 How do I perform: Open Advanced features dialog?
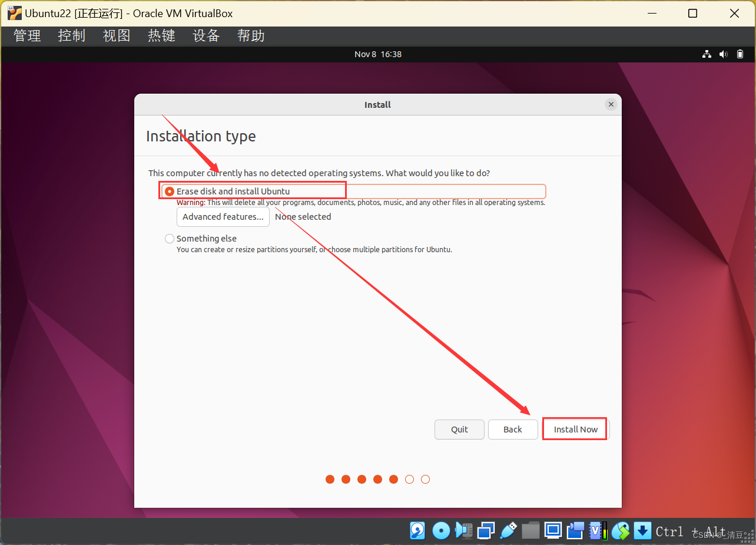pos(223,217)
